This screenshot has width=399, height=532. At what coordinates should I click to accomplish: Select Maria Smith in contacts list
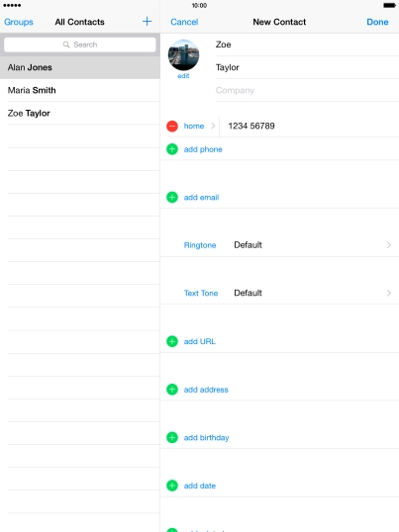pos(80,90)
